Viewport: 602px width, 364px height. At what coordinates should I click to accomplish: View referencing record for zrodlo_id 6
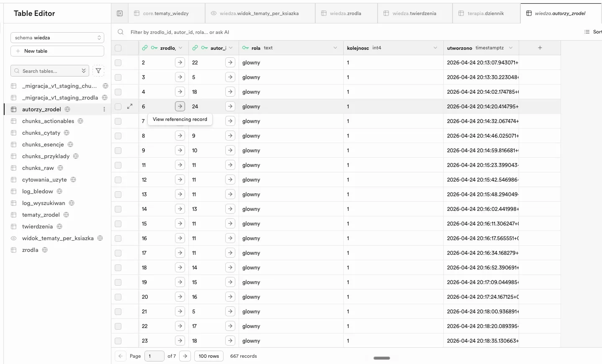coord(180,106)
